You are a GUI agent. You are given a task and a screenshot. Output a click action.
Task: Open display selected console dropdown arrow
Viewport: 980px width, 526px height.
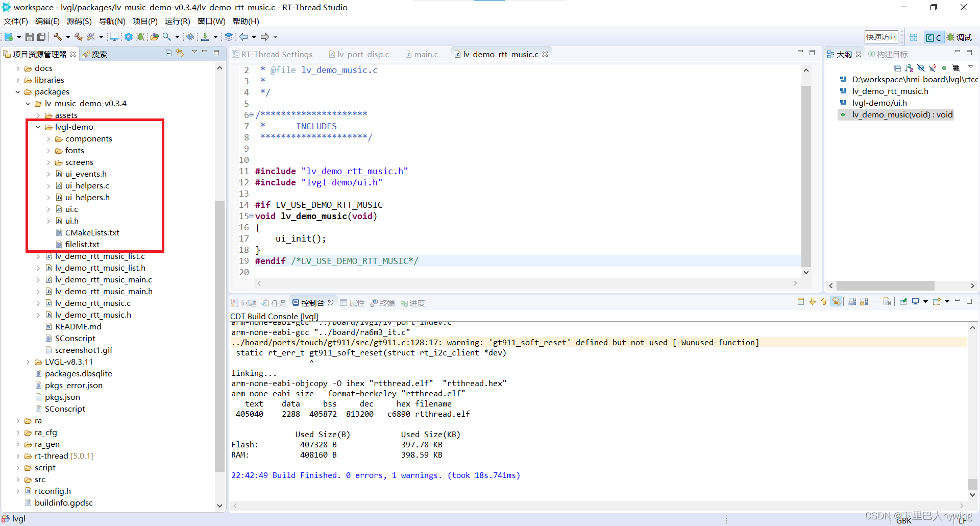pyautogui.click(x=925, y=302)
